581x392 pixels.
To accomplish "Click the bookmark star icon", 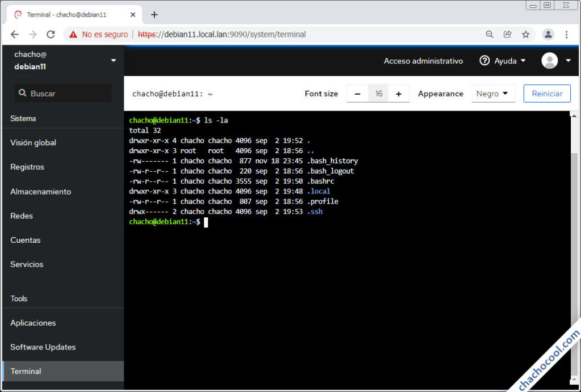I will tap(525, 35).
